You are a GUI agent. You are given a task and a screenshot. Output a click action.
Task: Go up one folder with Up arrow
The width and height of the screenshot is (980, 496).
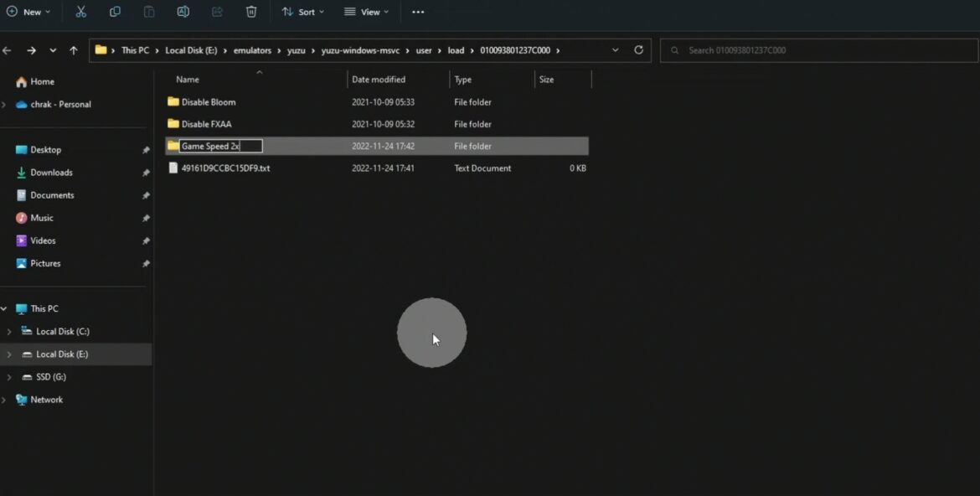pyautogui.click(x=74, y=50)
